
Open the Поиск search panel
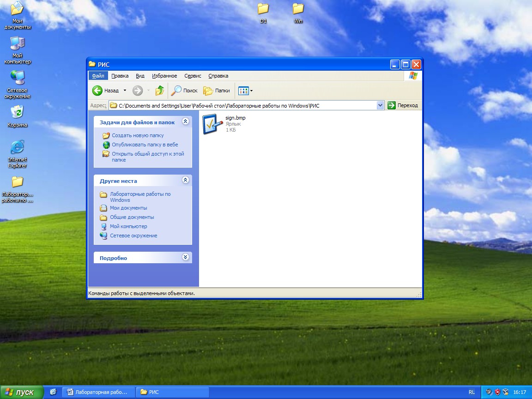point(184,91)
